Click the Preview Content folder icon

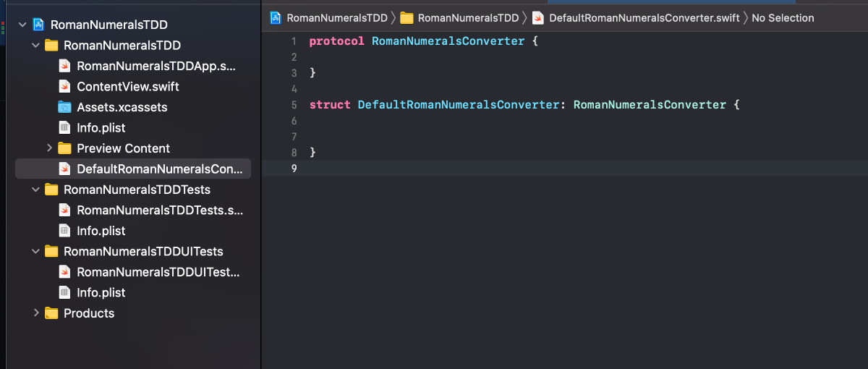click(x=64, y=148)
